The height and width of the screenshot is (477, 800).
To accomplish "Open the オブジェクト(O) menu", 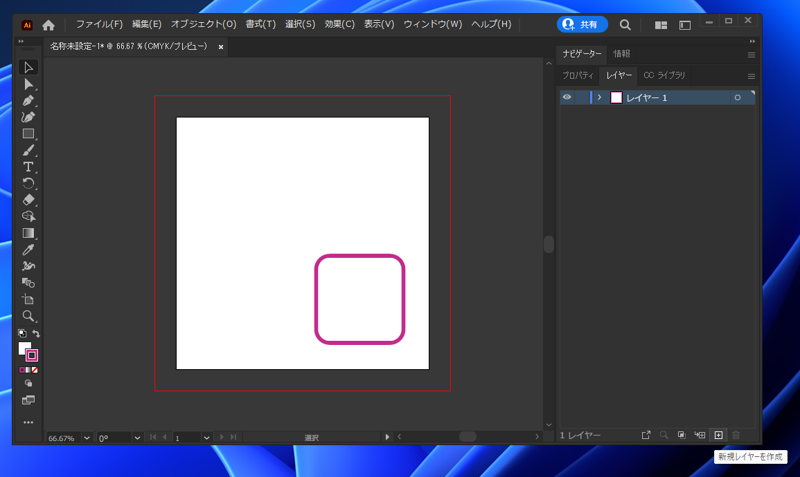I will point(204,24).
